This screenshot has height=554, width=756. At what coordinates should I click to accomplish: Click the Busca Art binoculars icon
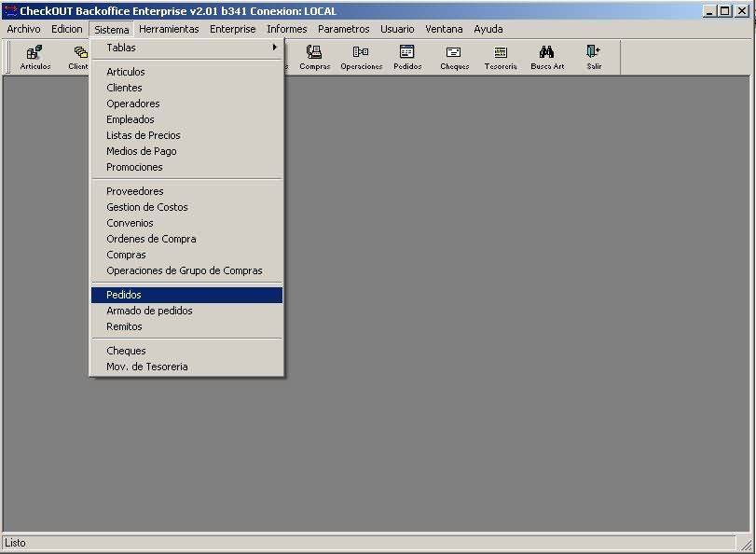click(x=547, y=58)
